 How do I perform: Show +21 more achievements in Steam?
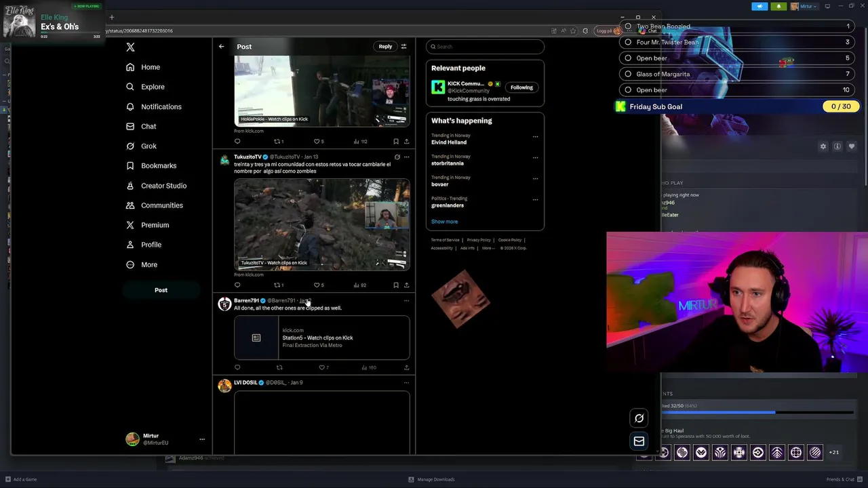pyautogui.click(x=833, y=452)
